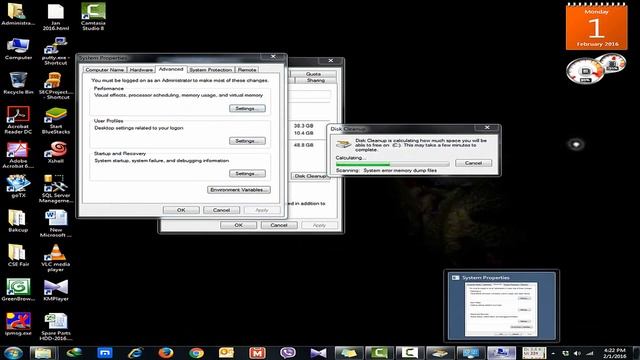Open the Jan 2016.html file icon
Screen dimensions: 640x360
[x=56, y=17]
